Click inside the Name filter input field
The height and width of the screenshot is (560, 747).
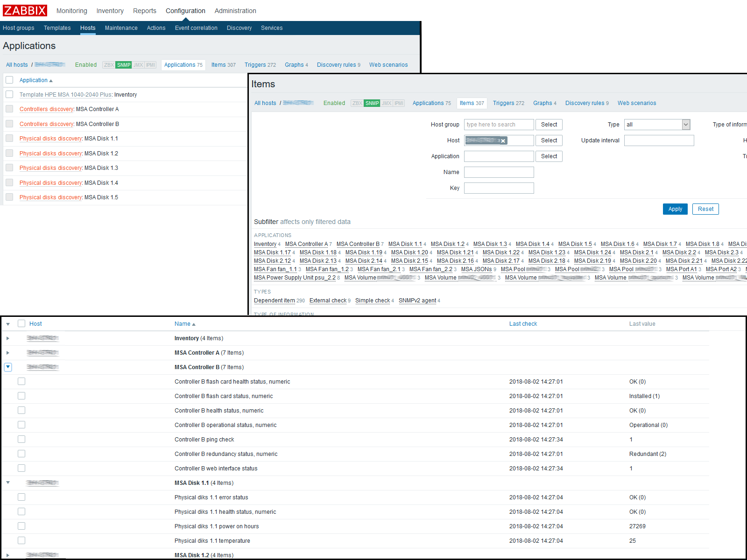499,172
